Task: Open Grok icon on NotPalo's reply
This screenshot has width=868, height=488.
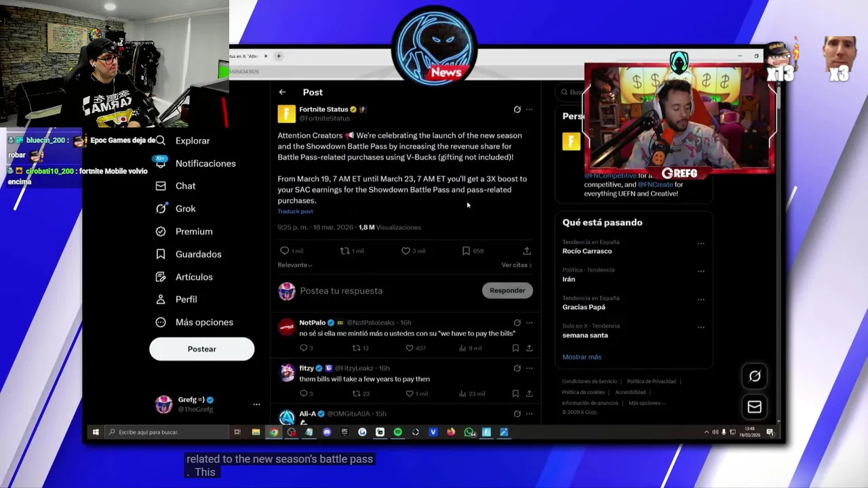Action: 517,323
